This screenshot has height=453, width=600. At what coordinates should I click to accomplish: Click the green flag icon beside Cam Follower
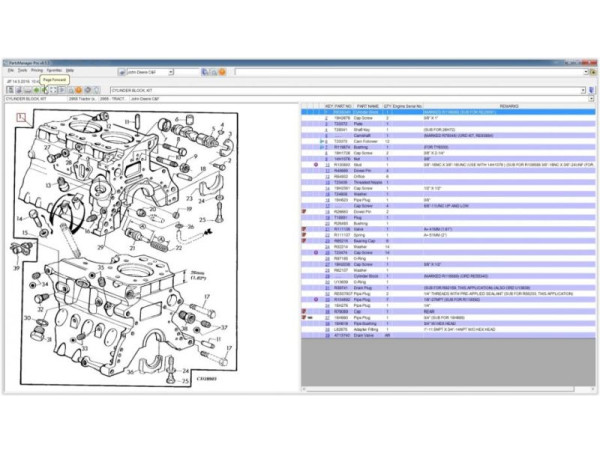pyautogui.click(x=320, y=141)
